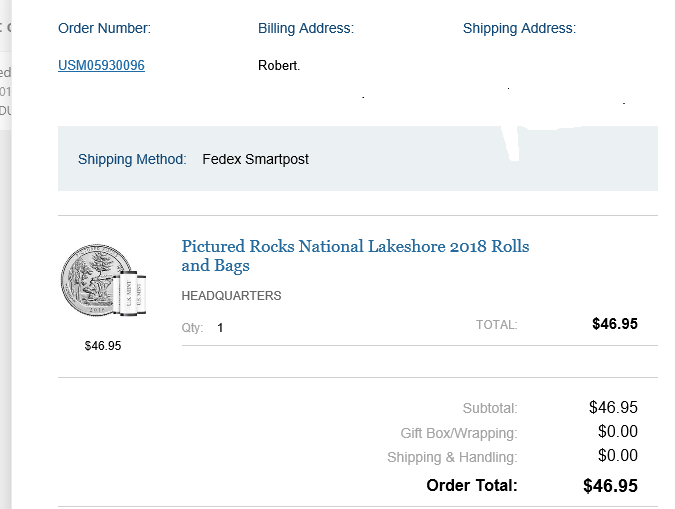The image size is (675, 509).
Task: Click the quantity value 1
Action: [x=220, y=328]
